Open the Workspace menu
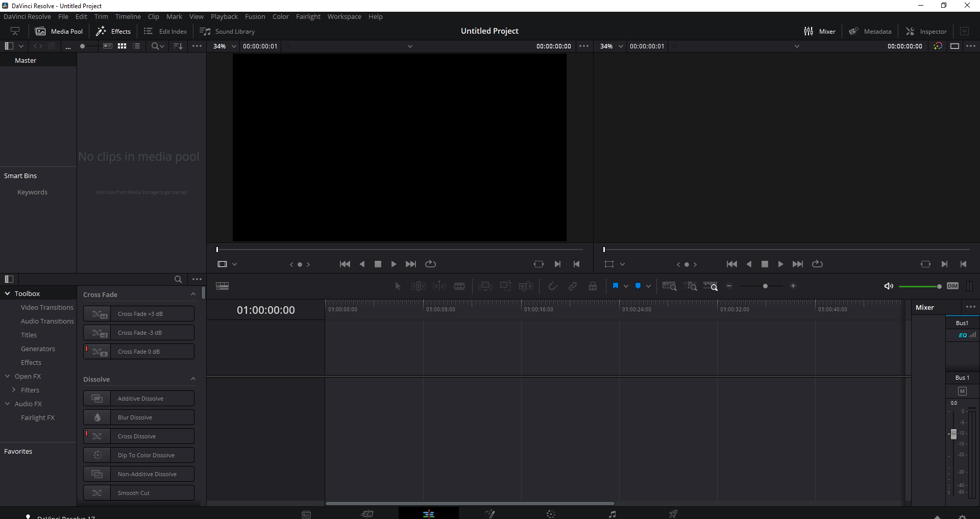Screen dimensions: 980x519 [344, 16]
